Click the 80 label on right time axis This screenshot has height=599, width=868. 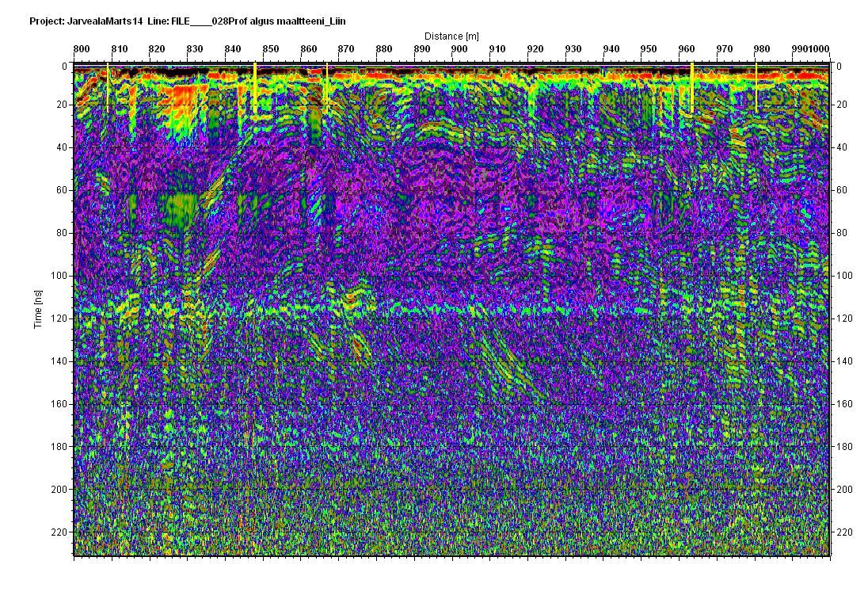842,232
